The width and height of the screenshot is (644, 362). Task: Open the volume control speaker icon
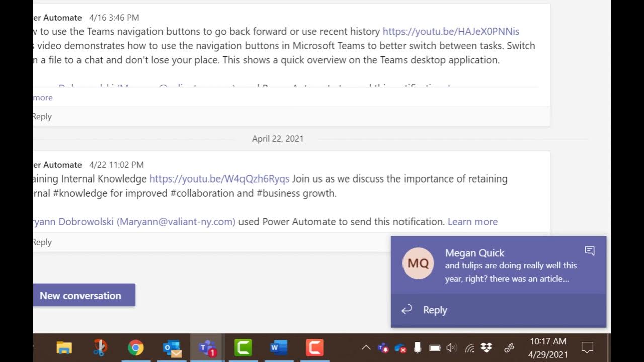tap(451, 347)
